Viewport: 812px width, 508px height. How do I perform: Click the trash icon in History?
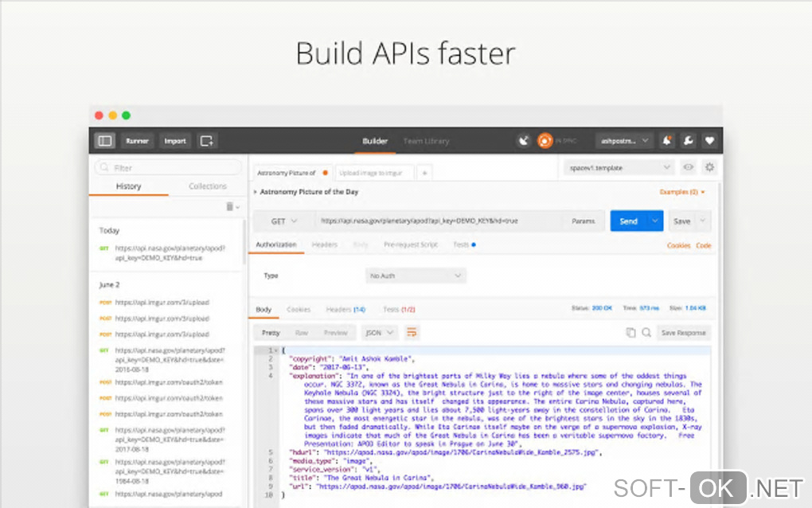(229, 206)
